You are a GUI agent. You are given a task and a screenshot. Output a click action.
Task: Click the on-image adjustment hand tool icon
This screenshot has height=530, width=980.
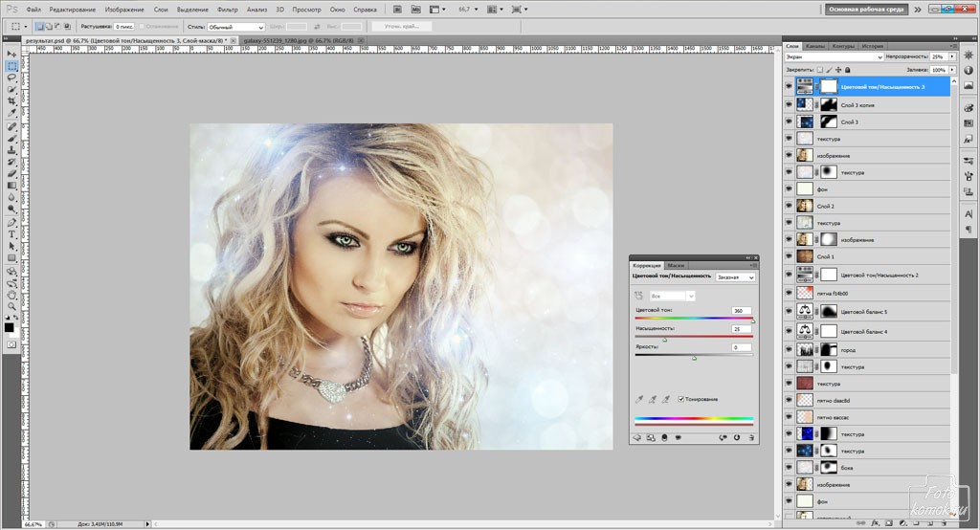point(639,297)
